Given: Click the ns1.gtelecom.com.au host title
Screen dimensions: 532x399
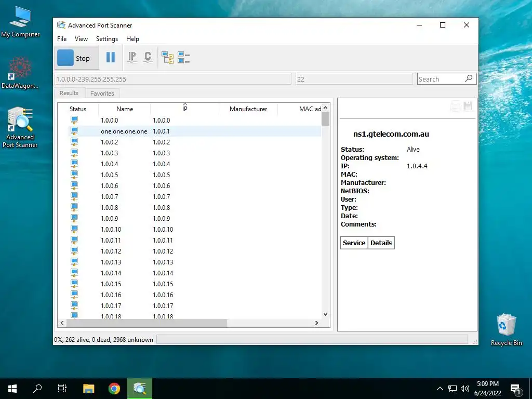Looking at the screenshot, I should click(x=391, y=134).
